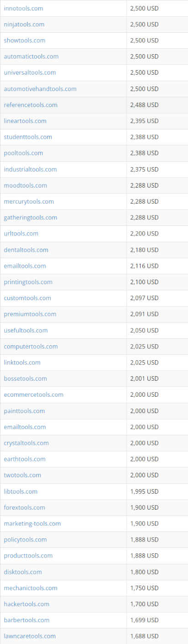
Task: Click the ninjatools.com link
Action: pyautogui.click(x=24, y=24)
